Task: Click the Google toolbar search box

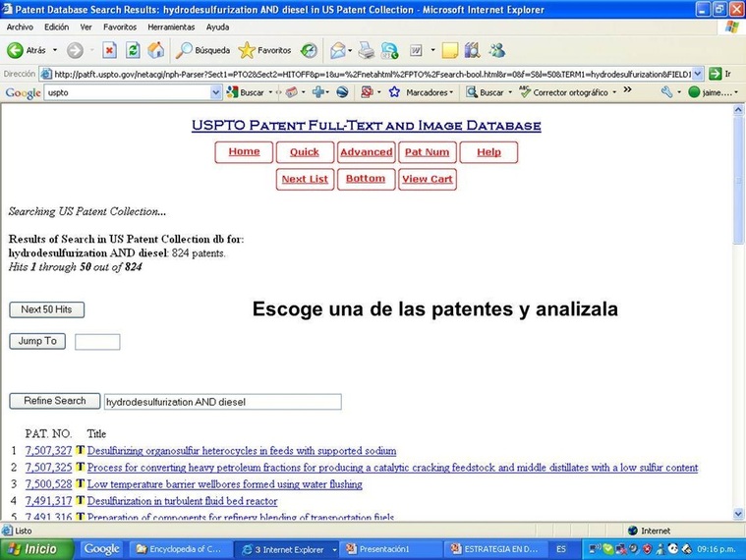Action: (x=128, y=92)
